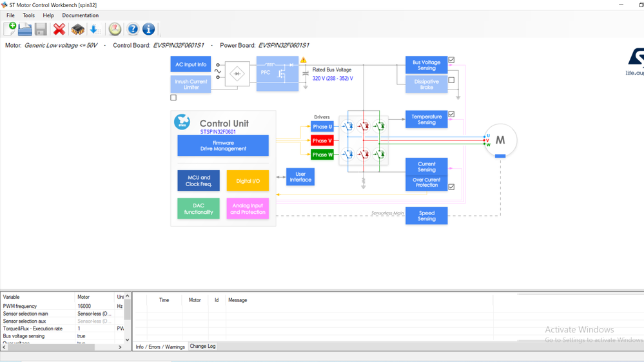Click the yellow Digital I/O block
644x362 pixels.
248,180
